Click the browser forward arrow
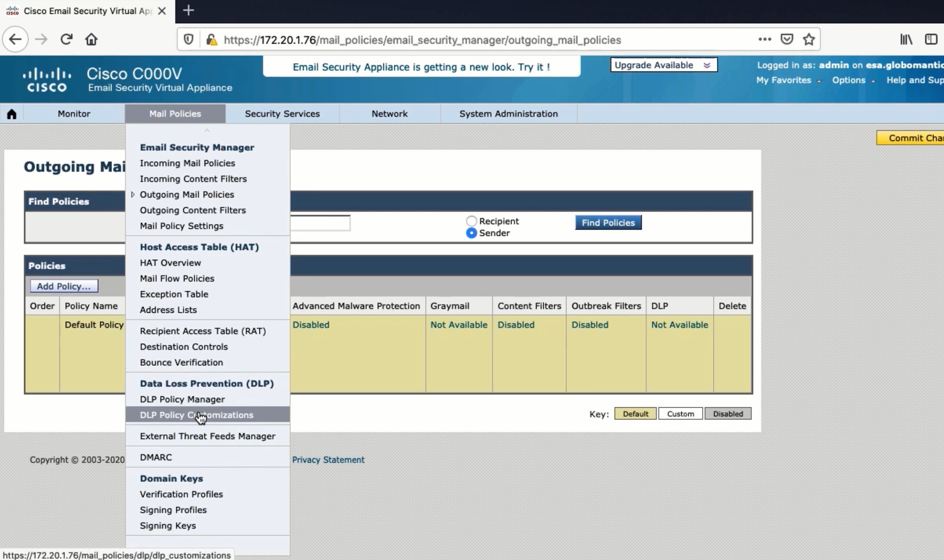This screenshot has height=560, width=944. click(x=41, y=40)
